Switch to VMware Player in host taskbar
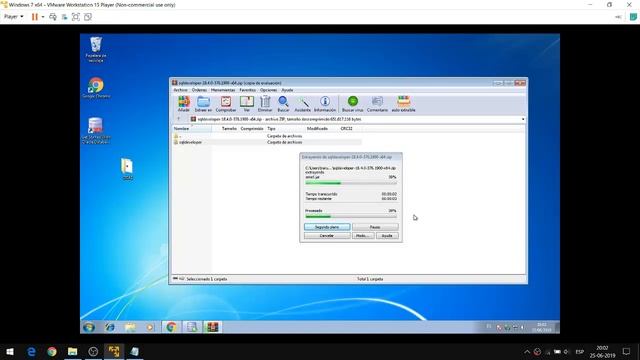640x360 pixels. [x=114, y=351]
